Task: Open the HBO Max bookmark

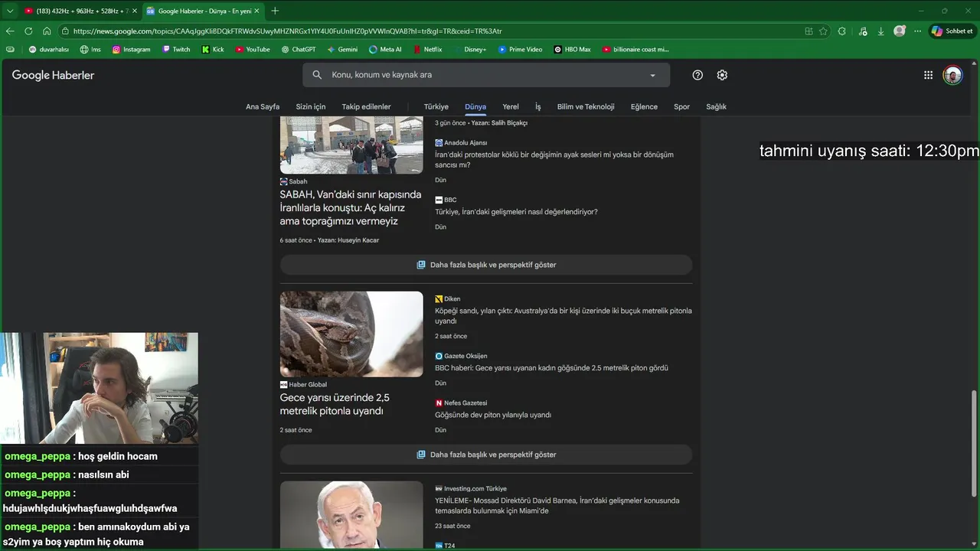Action: [x=572, y=49]
